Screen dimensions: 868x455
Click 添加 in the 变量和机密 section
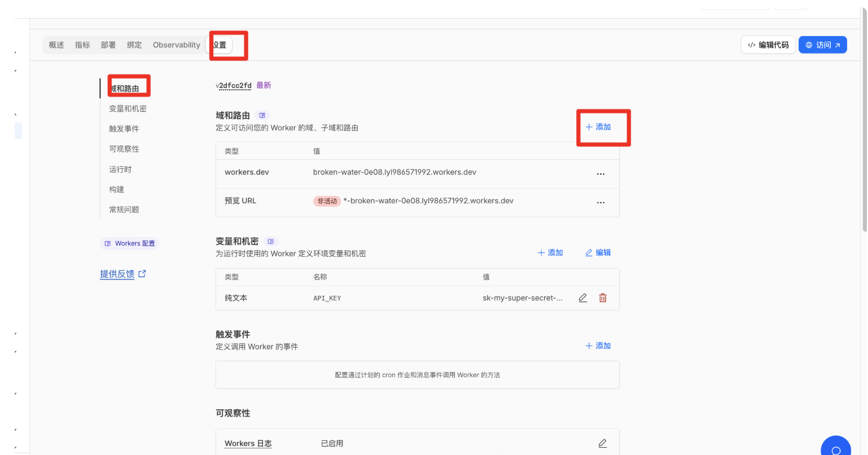pos(550,253)
